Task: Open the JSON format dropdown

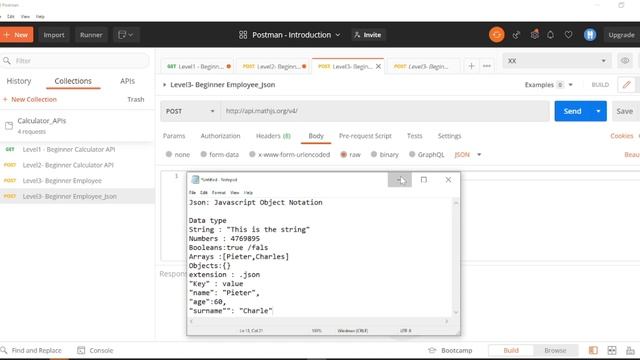Action: pyautogui.click(x=468, y=154)
